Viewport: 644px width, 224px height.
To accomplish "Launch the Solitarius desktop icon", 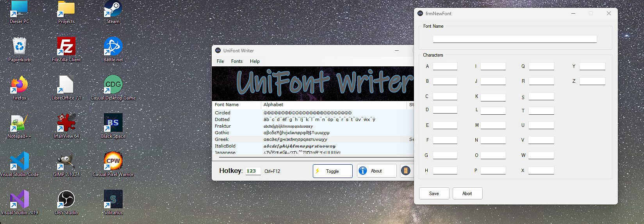I will click(x=113, y=203).
